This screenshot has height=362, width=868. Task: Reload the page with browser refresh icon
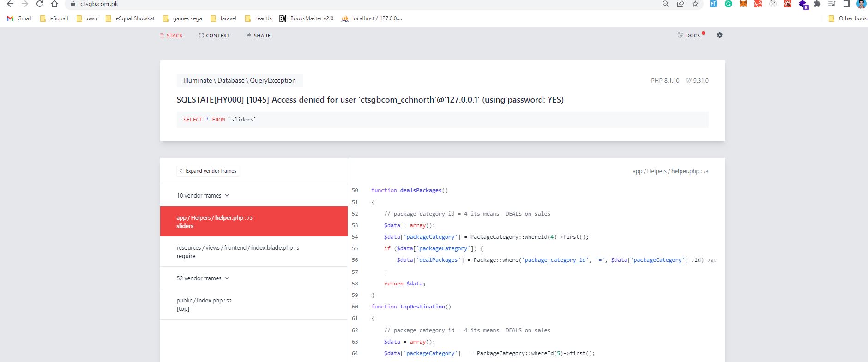[40, 4]
